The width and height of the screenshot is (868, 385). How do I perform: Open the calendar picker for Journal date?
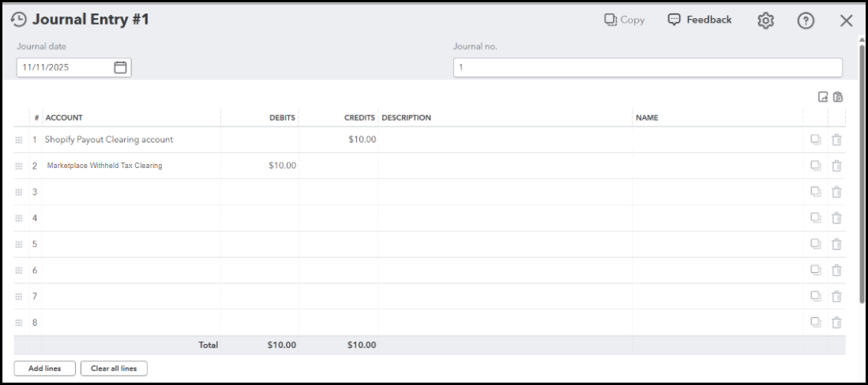[x=121, y=68]
